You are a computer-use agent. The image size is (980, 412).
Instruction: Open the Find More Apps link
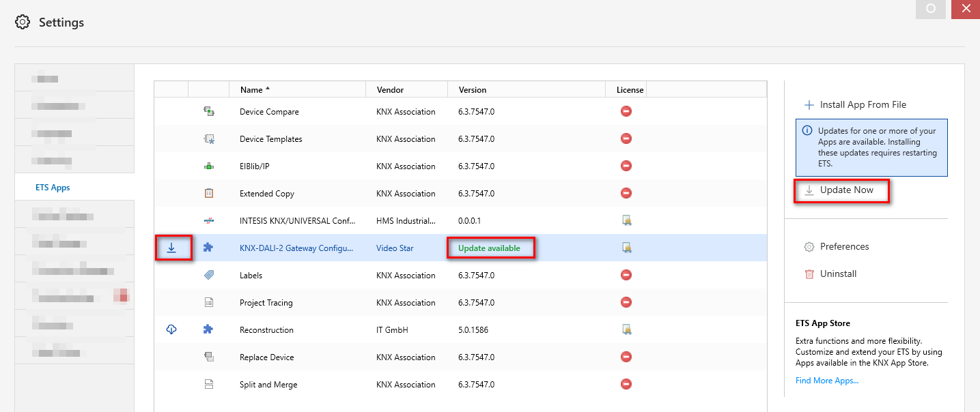click(826, 380)
